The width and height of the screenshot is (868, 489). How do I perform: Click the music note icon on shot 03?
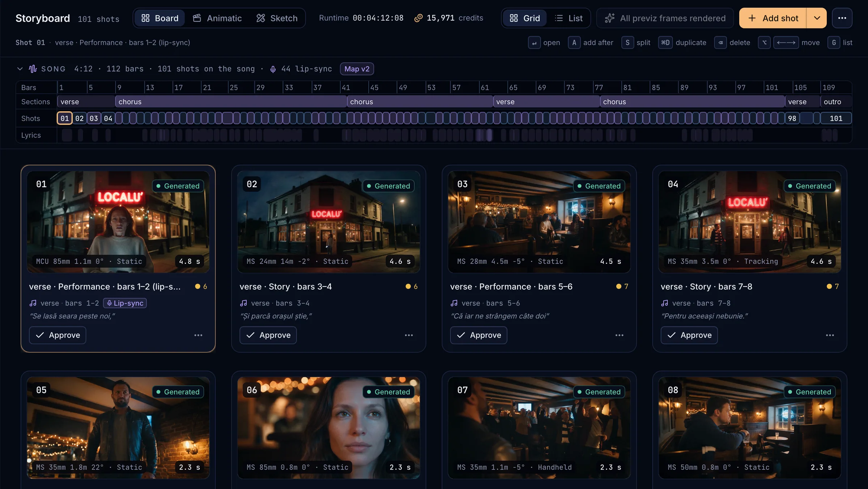click(x=454, y=303)
